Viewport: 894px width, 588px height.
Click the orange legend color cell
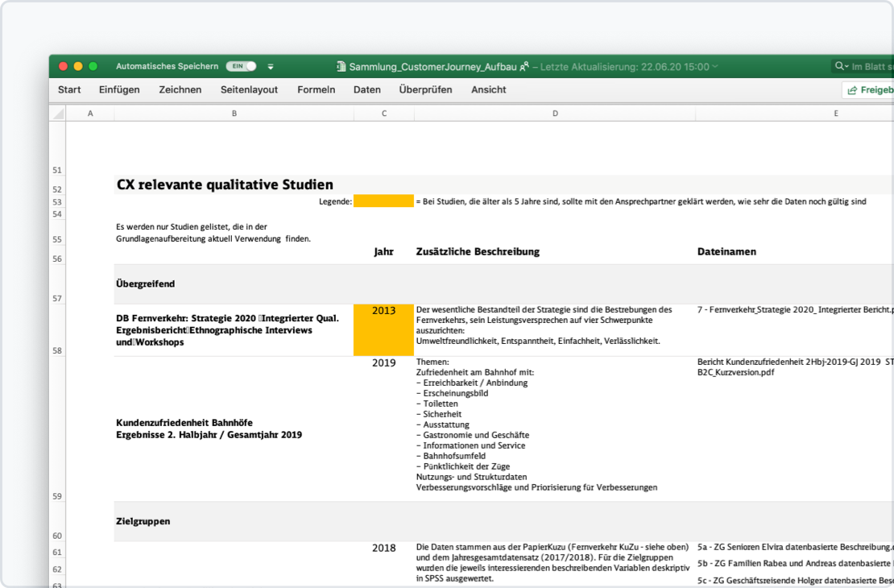[383, 201]
